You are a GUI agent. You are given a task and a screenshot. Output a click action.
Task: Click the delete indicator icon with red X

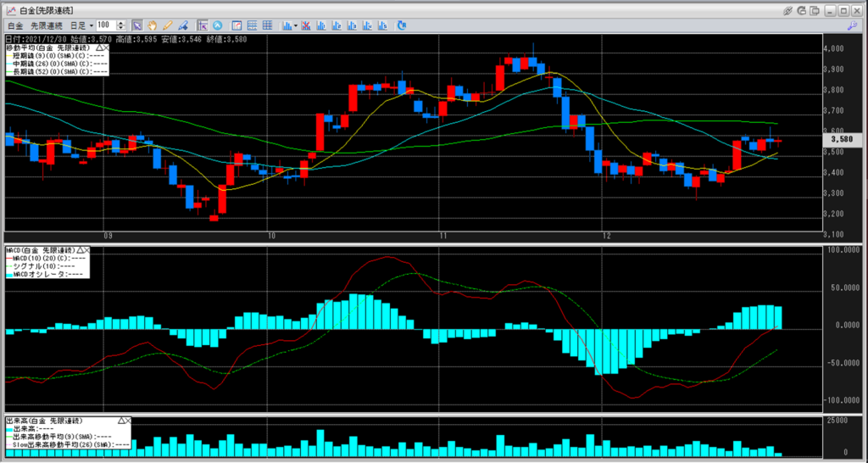[306, 25]
